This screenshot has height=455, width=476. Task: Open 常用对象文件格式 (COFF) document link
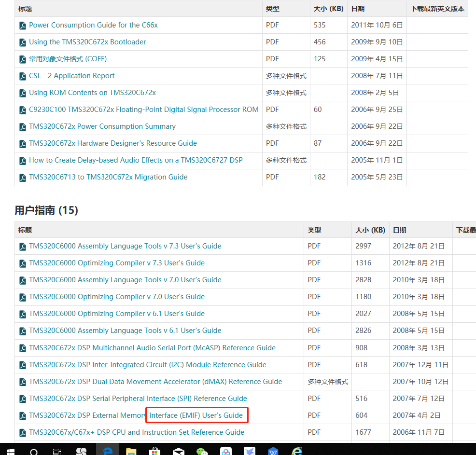pyautogui.click(x=68, y=59)
